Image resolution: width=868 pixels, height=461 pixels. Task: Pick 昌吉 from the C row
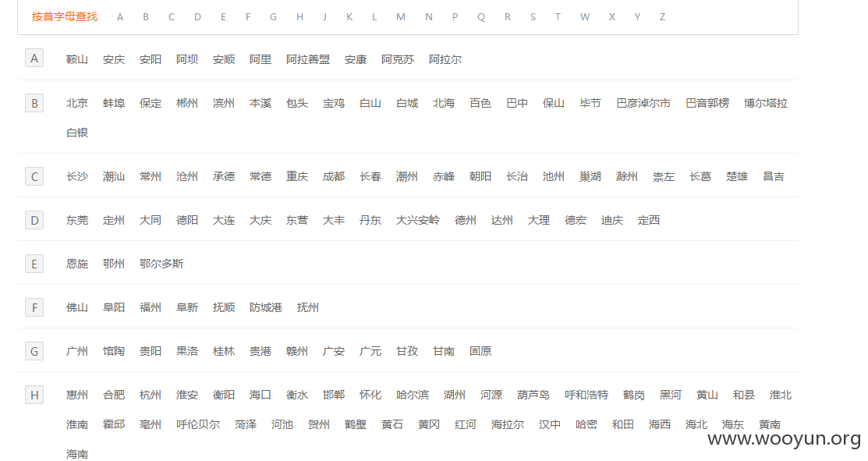(774, 176)
